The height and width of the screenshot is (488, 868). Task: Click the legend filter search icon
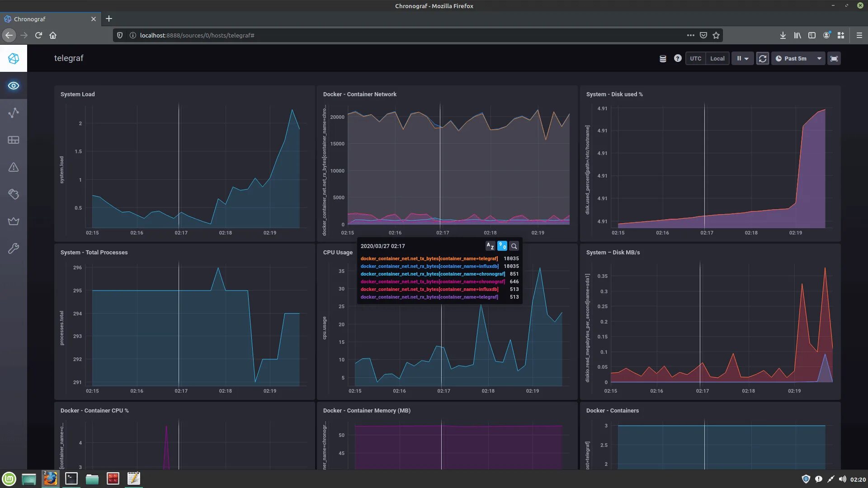click(514, 246)
